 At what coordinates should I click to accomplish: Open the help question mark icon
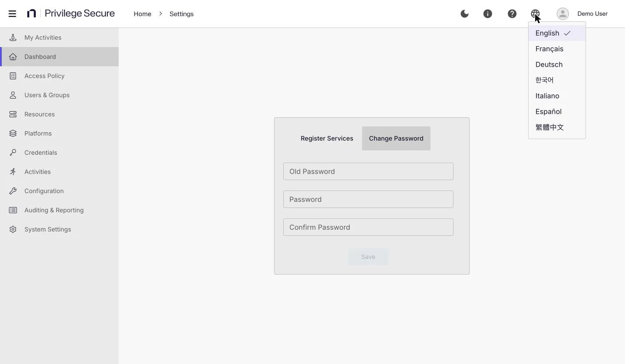pos(512,14)
